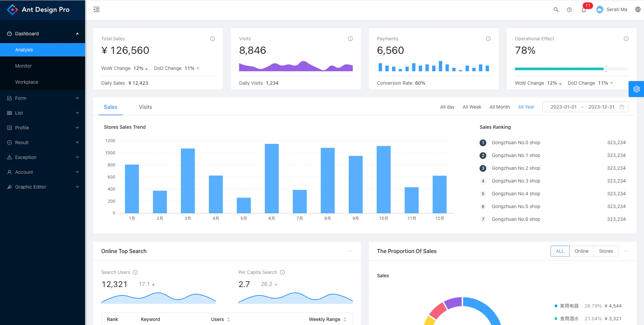Switch to the Visits tab
The height and width of the screenshot is (325, 644).
click(145, 107)
